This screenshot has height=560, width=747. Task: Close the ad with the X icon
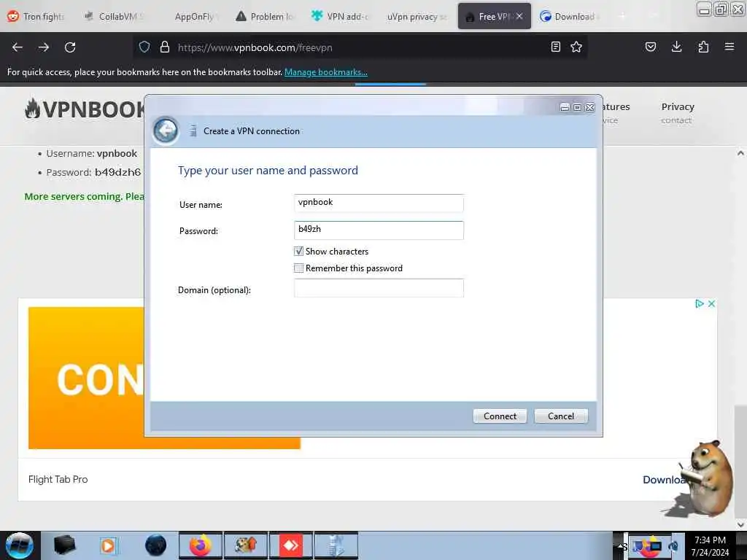[711, 304]
